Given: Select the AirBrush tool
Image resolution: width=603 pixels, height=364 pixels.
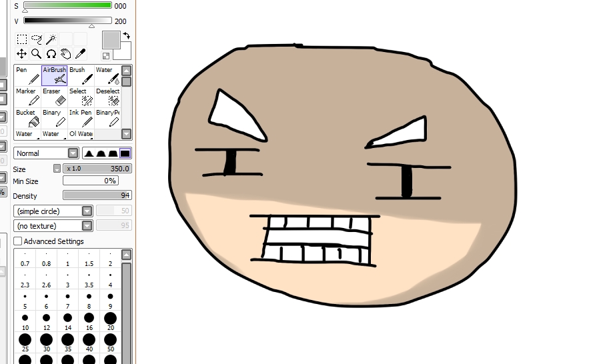Looking at the screenshot, I should point(54,75).
